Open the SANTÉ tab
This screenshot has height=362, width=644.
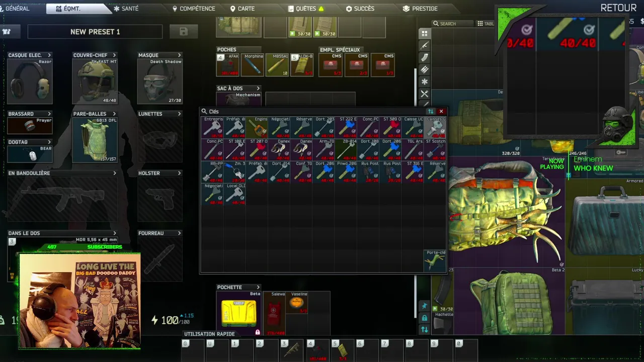pyautogui.click(x=126, y=9)
